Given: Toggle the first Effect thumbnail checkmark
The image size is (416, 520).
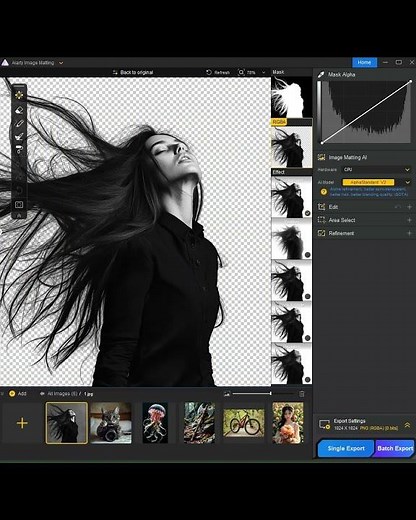Looking at the screenshot, I should (x=307, y=213).
